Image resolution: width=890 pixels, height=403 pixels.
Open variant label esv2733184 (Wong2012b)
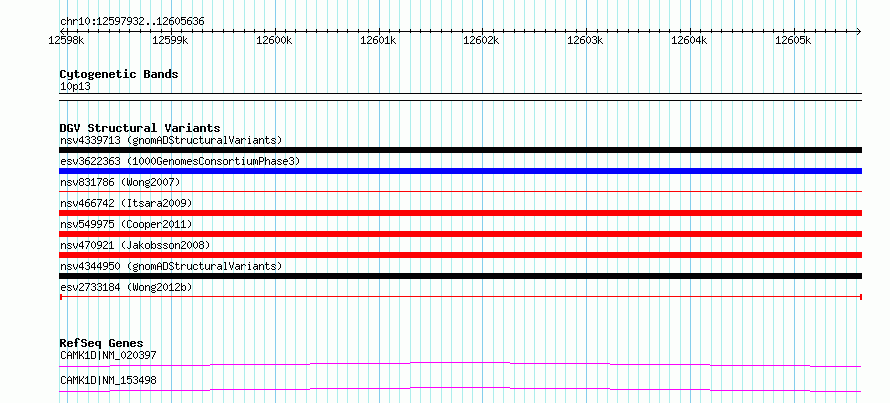(x=126, y=287)
